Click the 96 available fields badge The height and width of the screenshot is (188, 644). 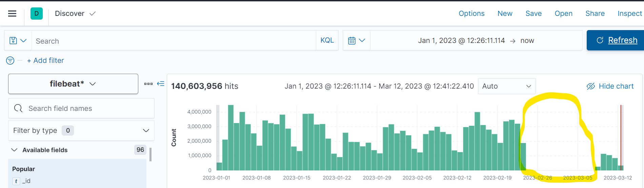[x=140, y=150]
